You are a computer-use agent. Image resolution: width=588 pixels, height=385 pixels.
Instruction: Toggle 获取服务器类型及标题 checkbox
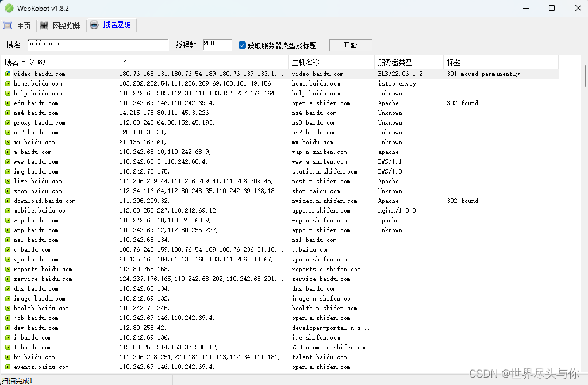pos(242,45)
